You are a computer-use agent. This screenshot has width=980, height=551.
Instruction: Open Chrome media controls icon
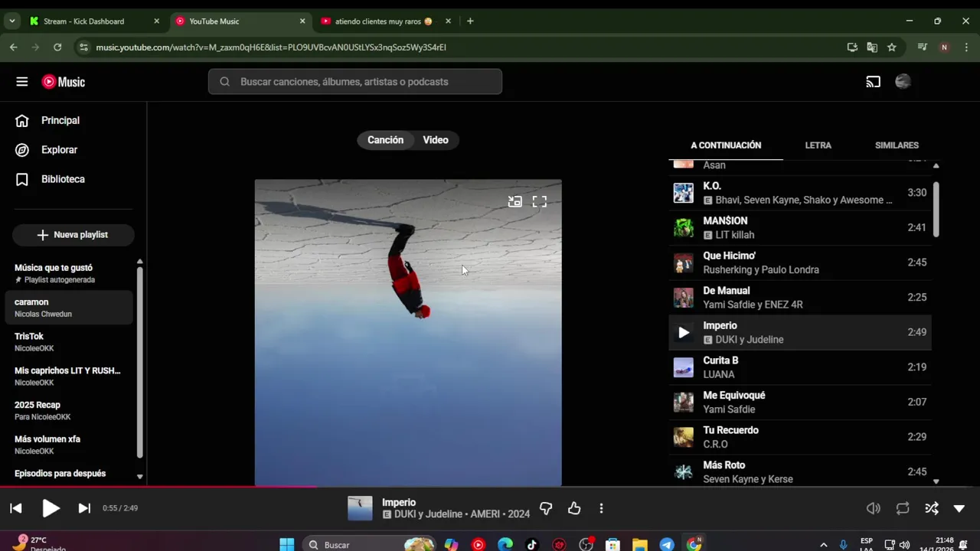(x=922, y=47)
